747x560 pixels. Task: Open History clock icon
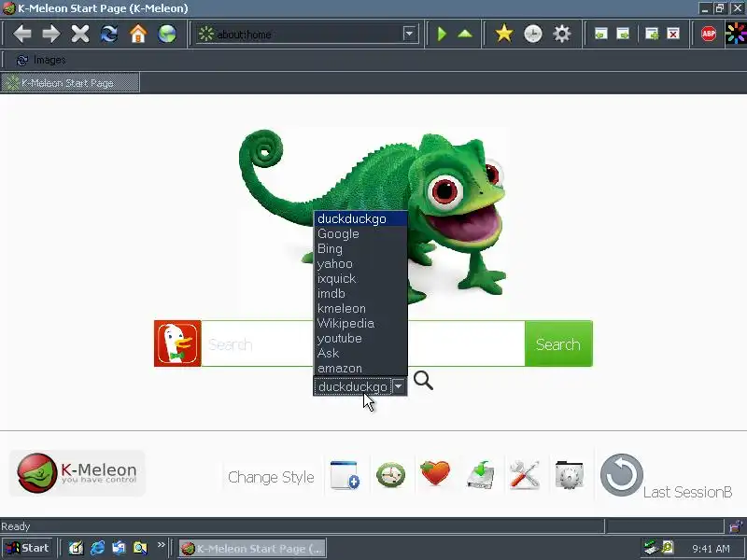click(532, 34)
